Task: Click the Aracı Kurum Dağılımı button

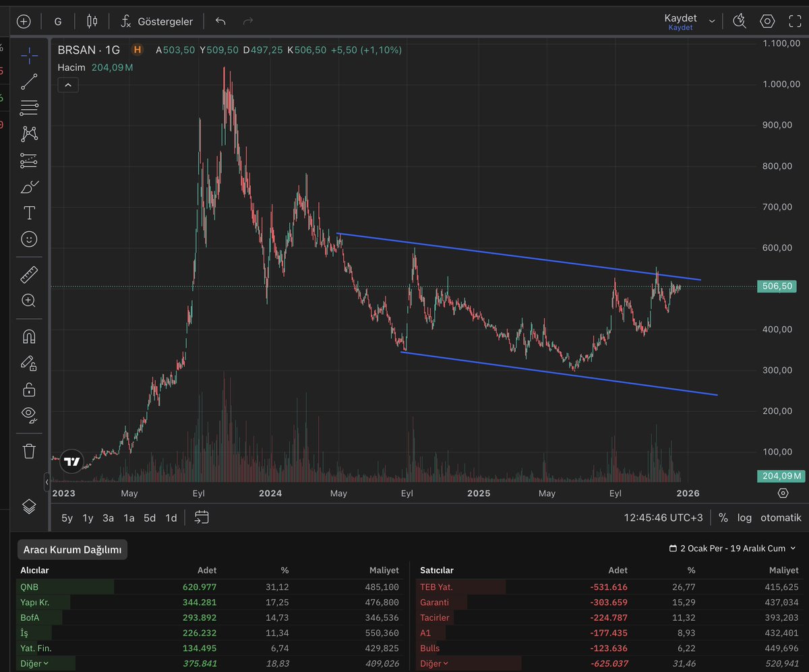Action: [x=72, y=549]
